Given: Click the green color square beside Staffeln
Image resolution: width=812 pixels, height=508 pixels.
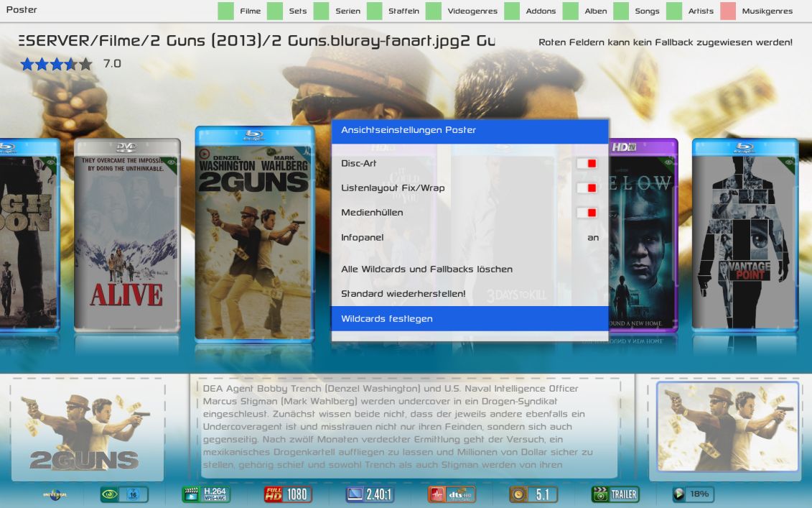Looking at the screenshot, I should (375, 11).
